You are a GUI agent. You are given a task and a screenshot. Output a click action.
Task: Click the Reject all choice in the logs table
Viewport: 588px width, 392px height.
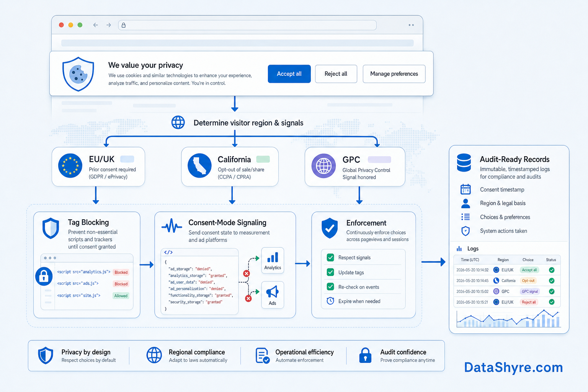tap(529, 302)
